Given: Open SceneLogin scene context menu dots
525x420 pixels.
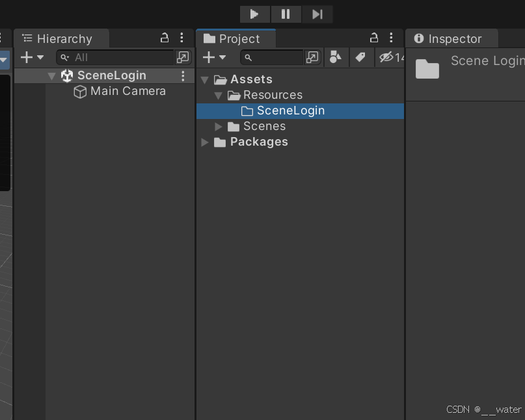Looking at the screenshot, I should [183, 76].
